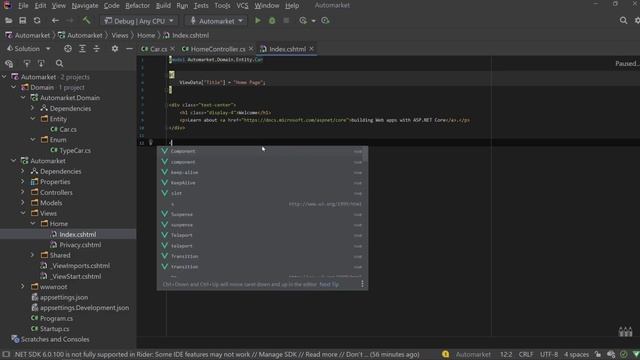Open the File menu

[23, 5]
